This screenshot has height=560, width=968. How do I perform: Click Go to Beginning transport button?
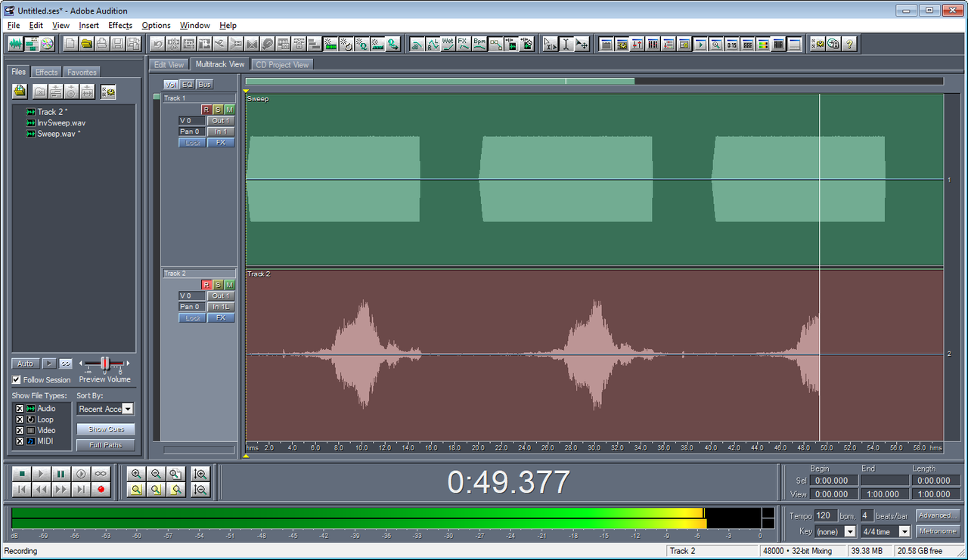pos(22,490)
